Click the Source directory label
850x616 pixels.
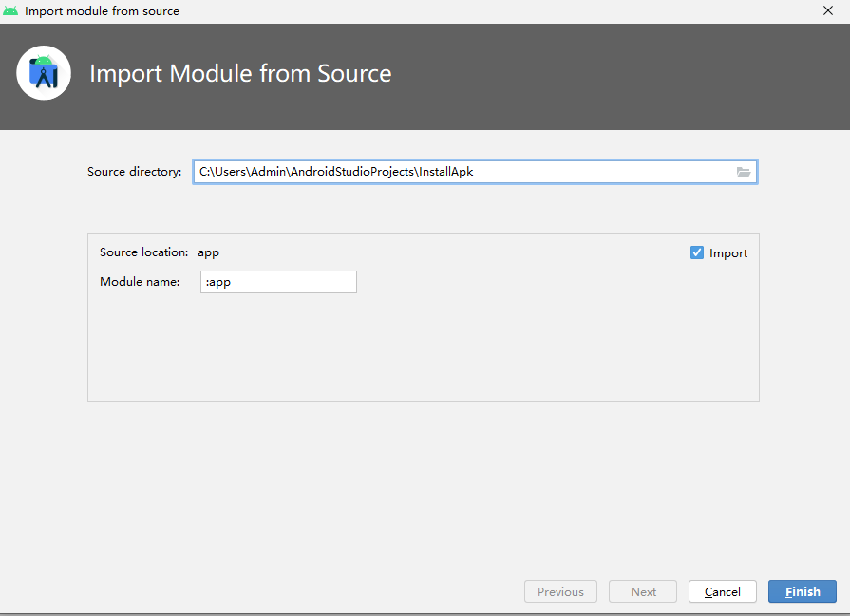134,172
